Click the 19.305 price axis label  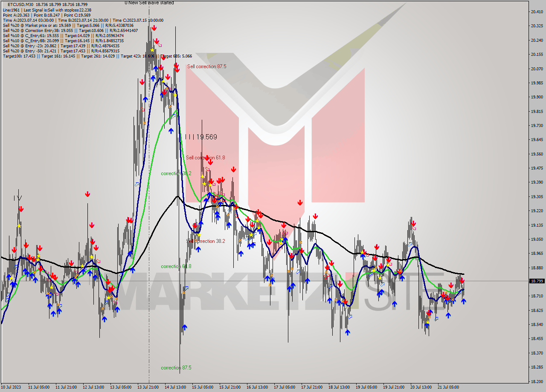[537, 196]
